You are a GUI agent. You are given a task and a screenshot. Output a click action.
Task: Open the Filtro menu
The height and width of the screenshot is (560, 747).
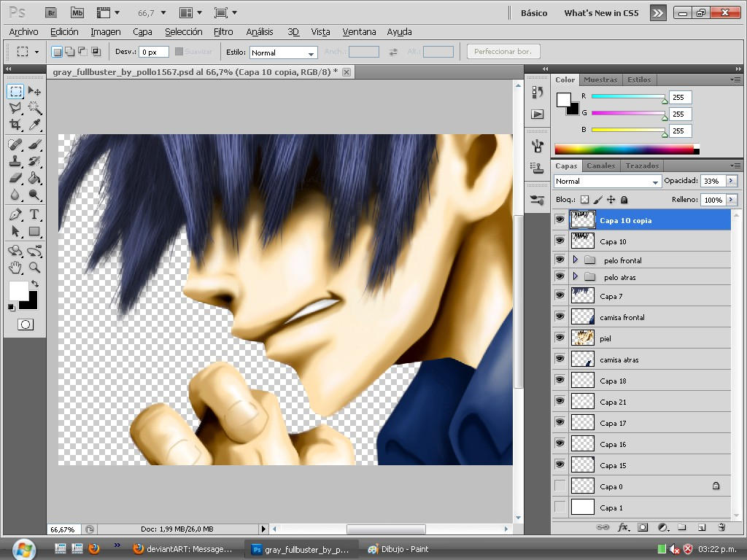click(x=223, y=32)
